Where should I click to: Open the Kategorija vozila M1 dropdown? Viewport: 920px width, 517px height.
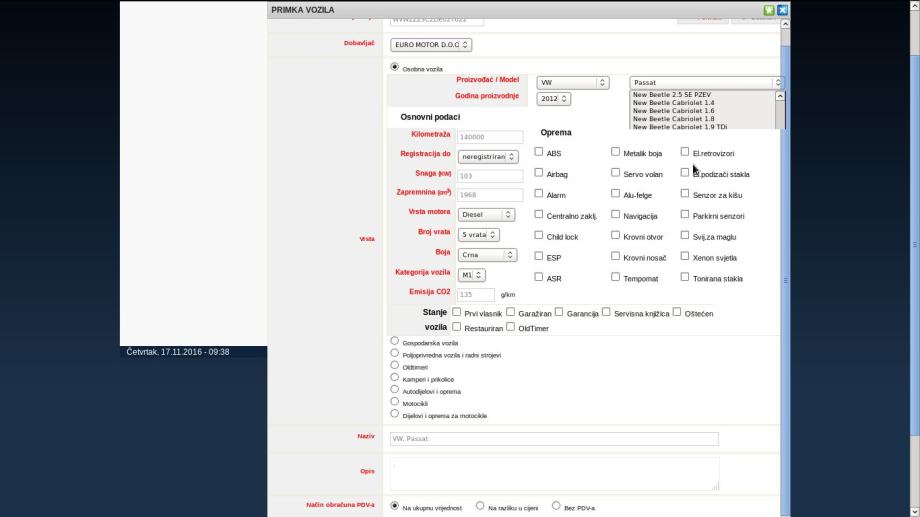point(471,275)
